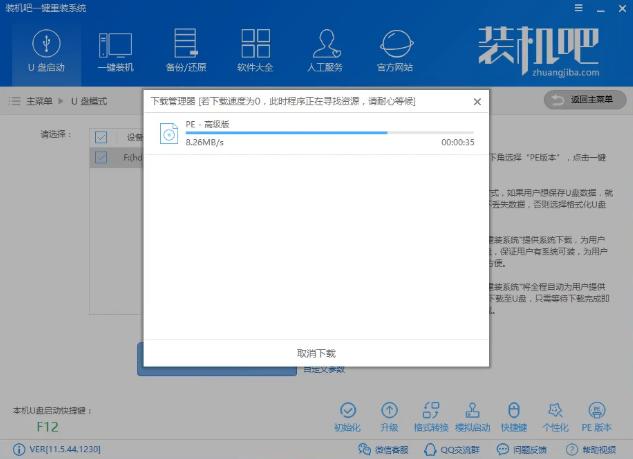Go to 软件大全 tab

point(255,51)
